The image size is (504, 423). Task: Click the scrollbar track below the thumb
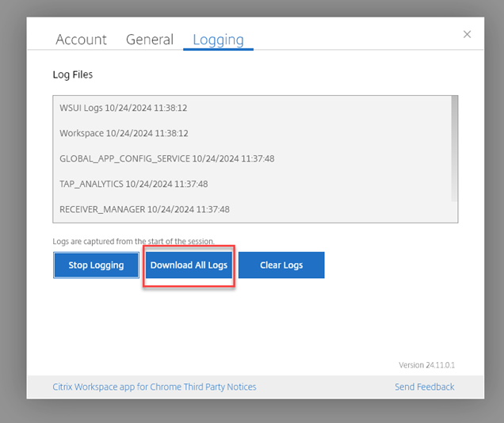tap(454, 211)
